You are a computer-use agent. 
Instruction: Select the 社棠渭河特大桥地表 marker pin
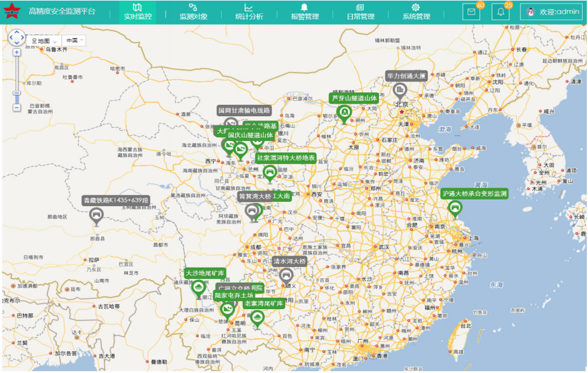(x=270, y=172)
